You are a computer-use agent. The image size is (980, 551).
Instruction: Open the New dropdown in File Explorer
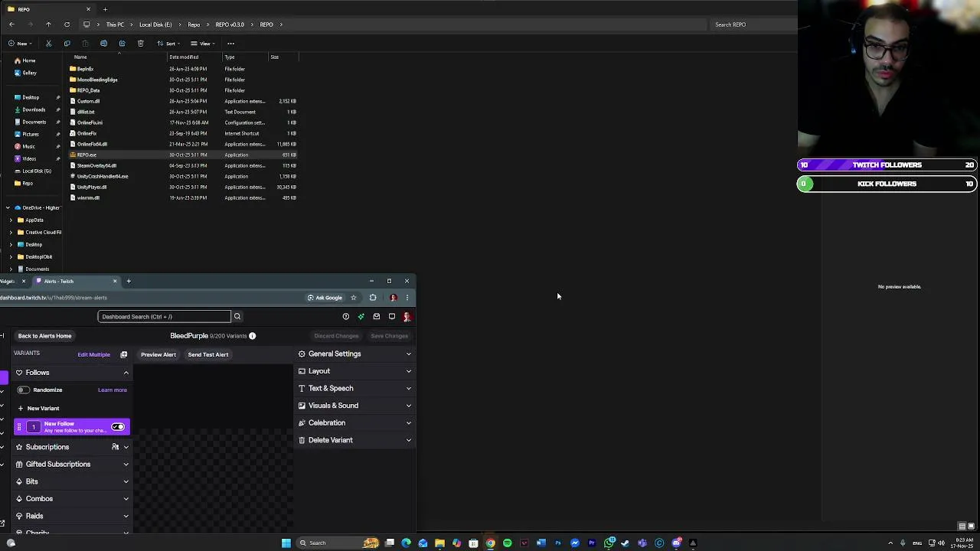tap(20, 44)
